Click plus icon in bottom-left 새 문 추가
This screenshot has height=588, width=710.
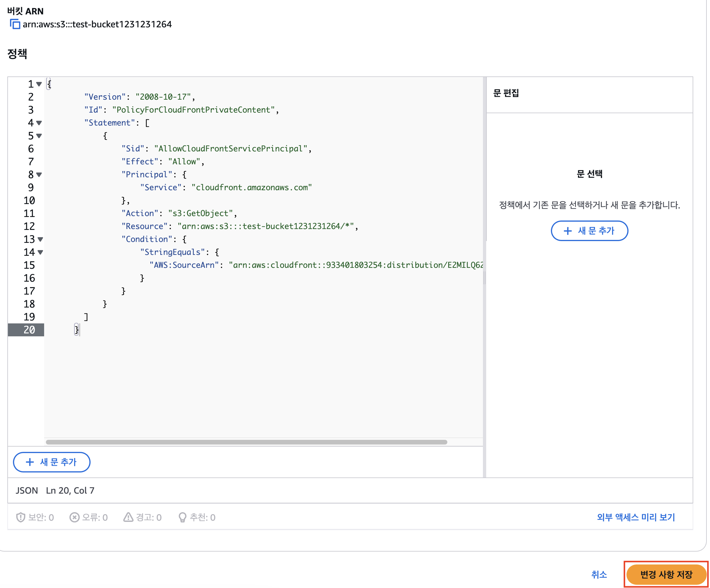pyautogui.click(x=30, y=462)
